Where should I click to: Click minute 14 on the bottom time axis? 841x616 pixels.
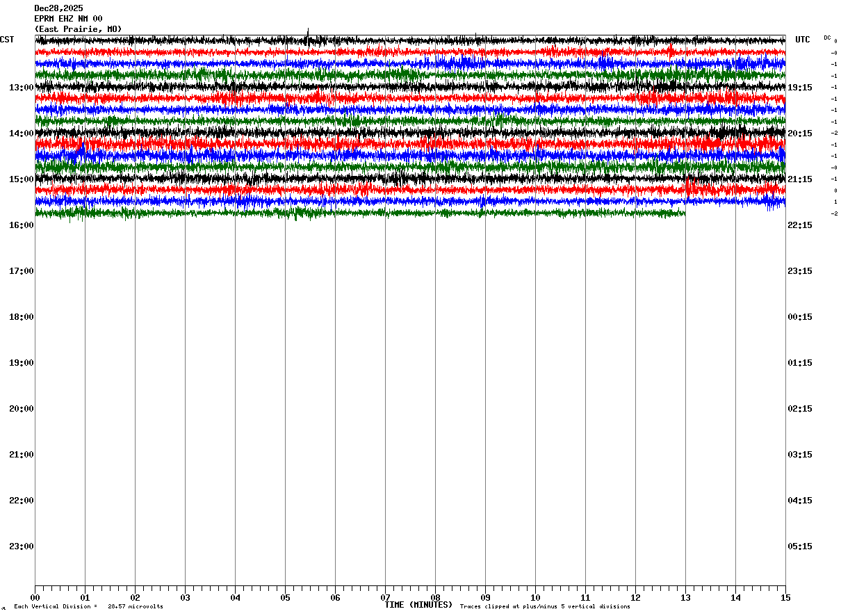tap(735, 597)
